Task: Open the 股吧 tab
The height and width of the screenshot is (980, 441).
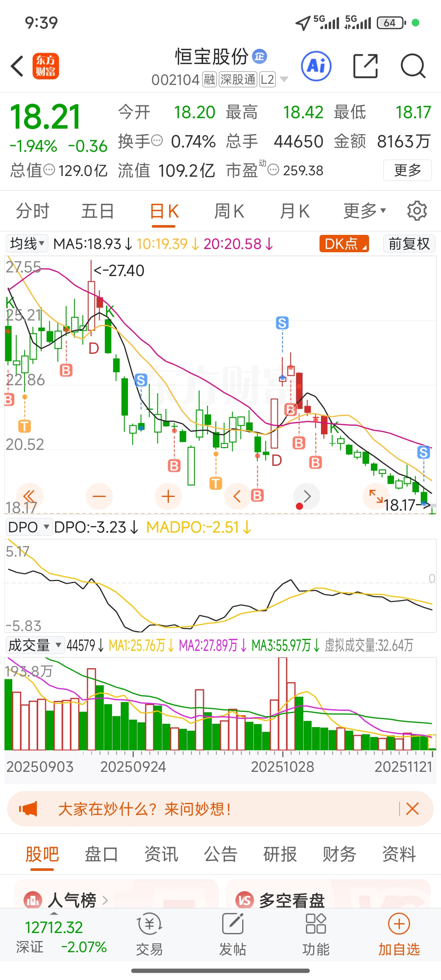Action: [42, 854]
